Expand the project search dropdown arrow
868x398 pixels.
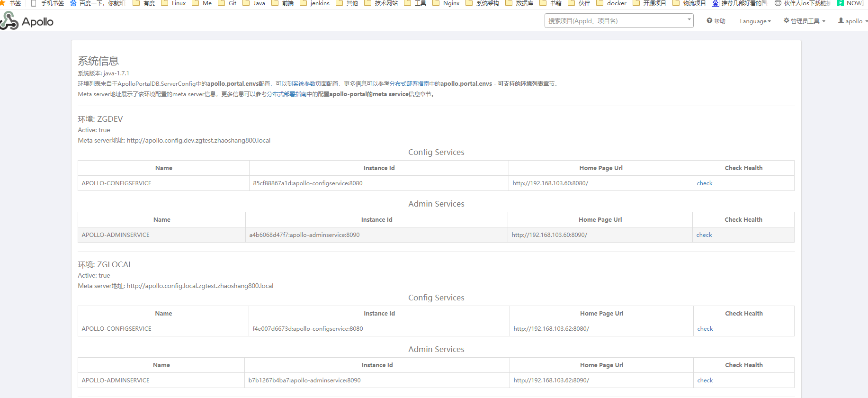pyautogui.click(x=689, y=20)
